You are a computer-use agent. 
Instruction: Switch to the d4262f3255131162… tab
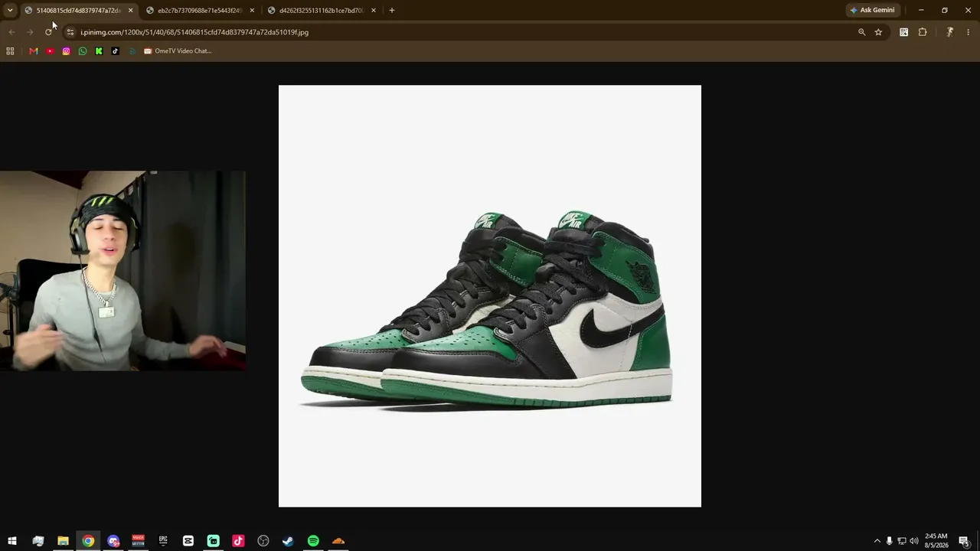[322, 10]
